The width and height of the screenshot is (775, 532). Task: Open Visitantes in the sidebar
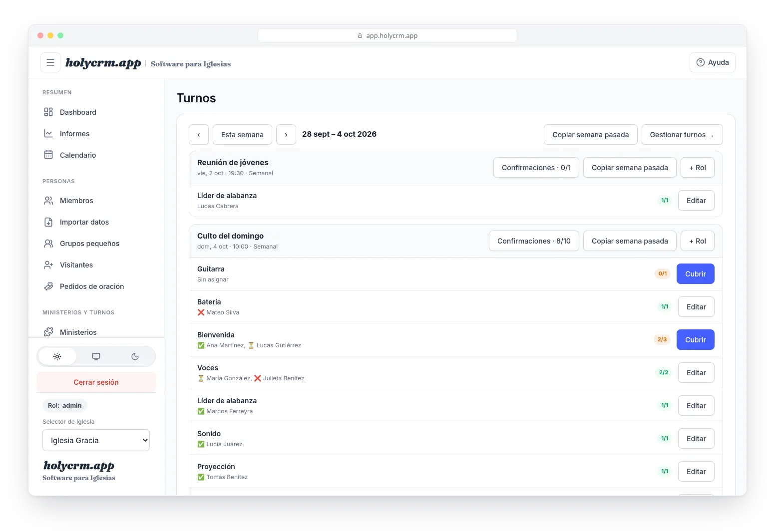pos(96,265)
